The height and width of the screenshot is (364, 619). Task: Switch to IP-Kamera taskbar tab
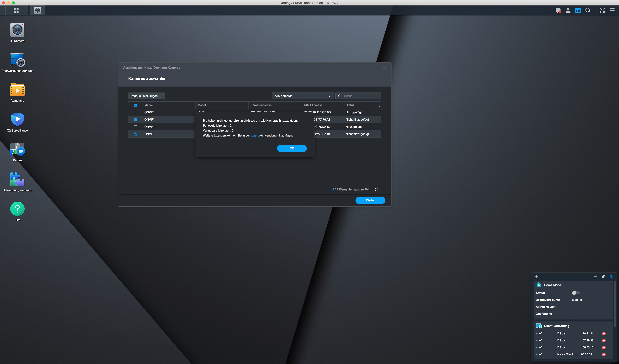[37, 10]
